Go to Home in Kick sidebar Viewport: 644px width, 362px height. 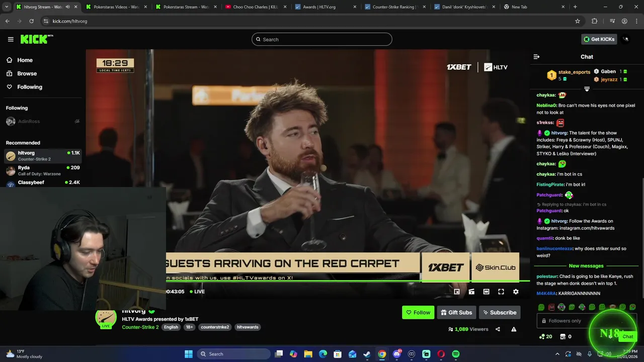19,60
